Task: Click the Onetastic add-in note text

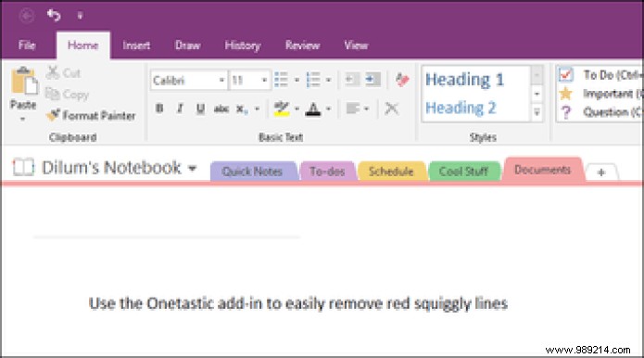Action: tap(298, 304)
